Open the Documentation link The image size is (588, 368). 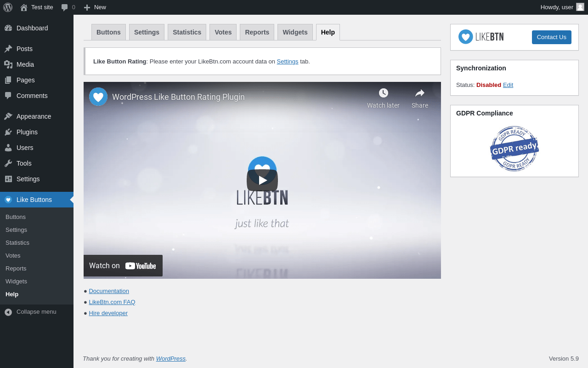coord(109,291)
